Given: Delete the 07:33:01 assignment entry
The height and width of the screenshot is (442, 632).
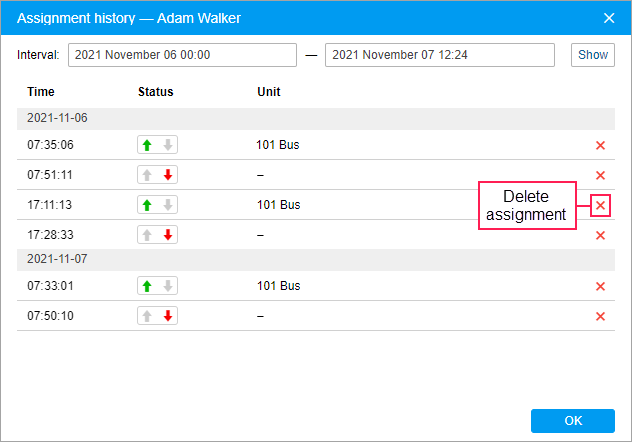Looking at the screenshot, I should tap(600, 286).
